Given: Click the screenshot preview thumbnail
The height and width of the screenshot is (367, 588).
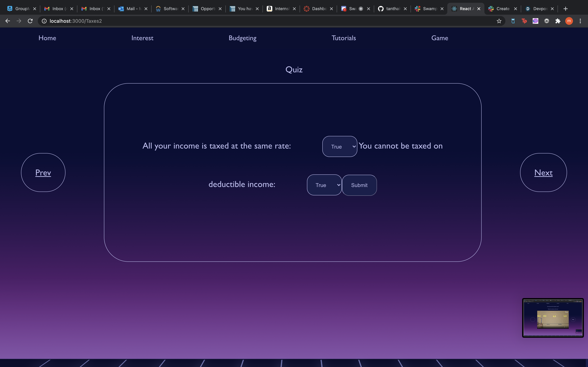Looking at the screenshot, I should click(x=553, y=318).
